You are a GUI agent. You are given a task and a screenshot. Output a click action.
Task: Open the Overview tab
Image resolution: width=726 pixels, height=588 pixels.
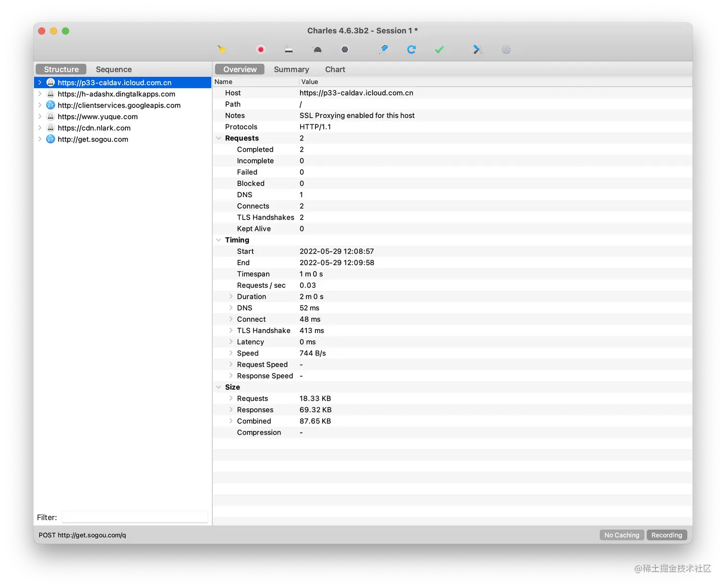tap(240, 69)
